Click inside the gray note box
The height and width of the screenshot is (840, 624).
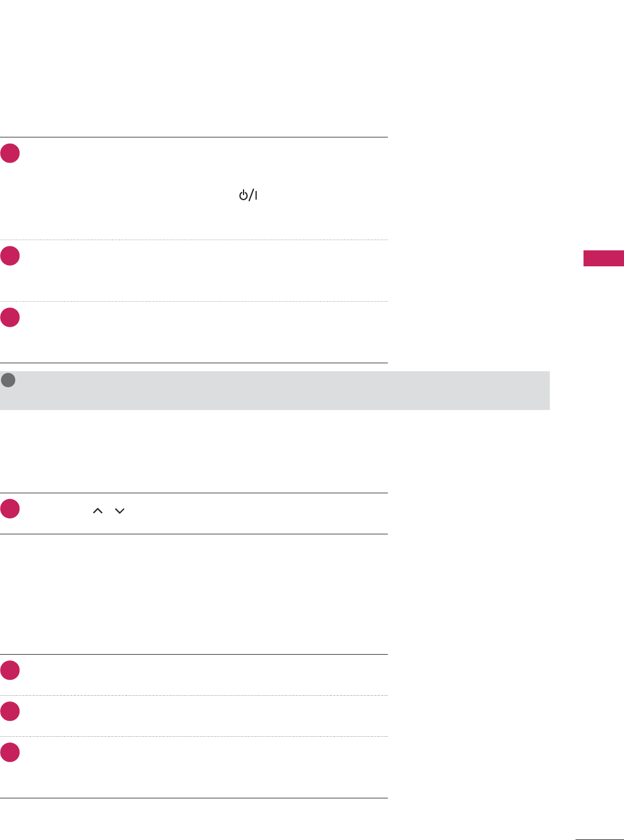point(275,391)
